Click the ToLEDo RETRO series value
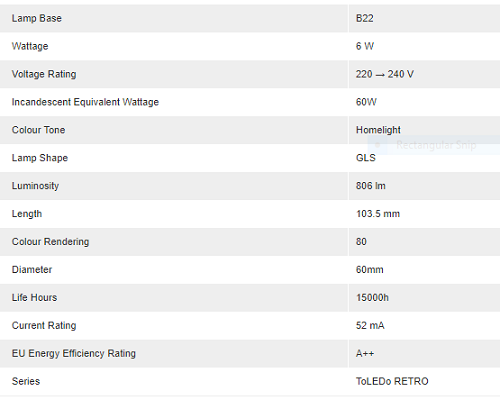 coord(392,381)
